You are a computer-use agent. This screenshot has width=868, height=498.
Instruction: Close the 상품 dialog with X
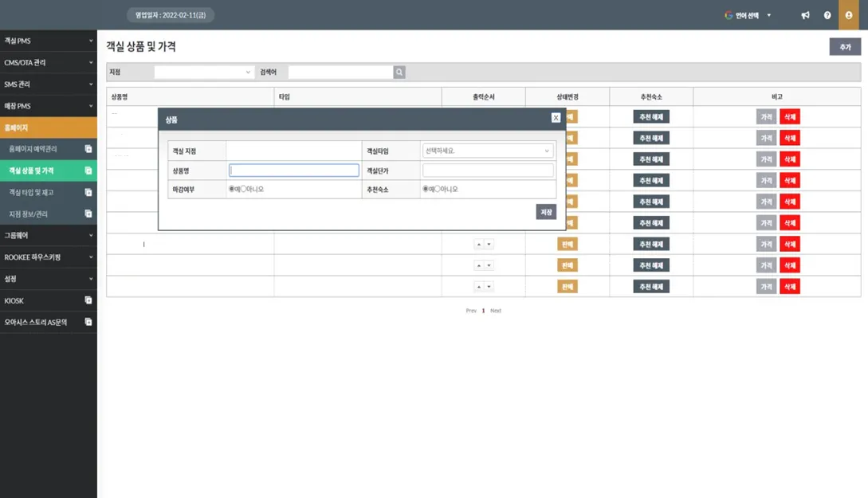(x=556, y=118)
